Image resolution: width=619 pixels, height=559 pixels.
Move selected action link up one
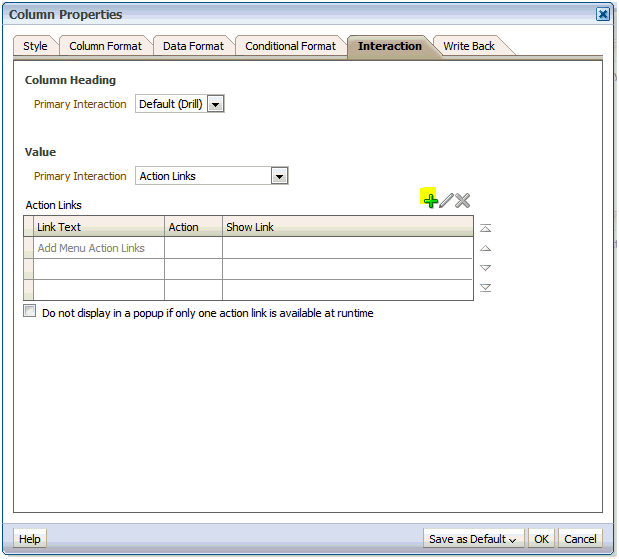click(x=485, y=248)
